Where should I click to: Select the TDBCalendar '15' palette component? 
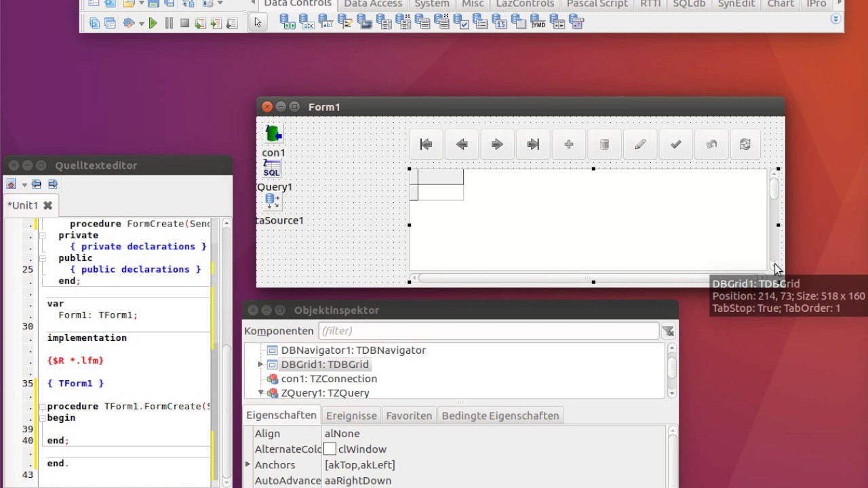(x=500, y=22)
